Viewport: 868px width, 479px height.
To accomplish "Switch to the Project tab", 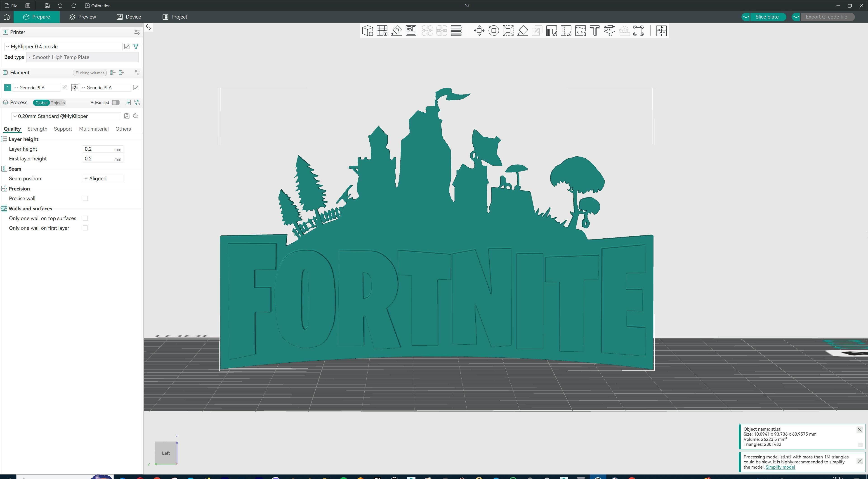I will 175,17.
